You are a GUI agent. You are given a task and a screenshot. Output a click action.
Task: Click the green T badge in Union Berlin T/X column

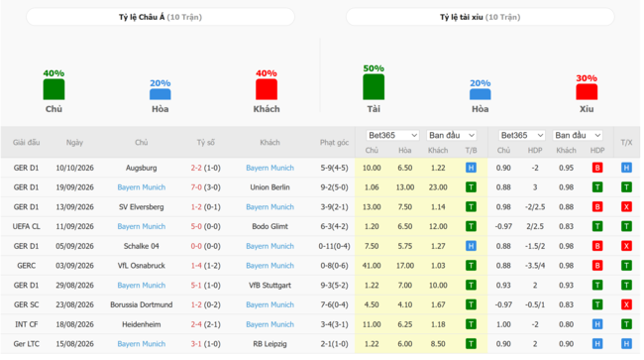[x=626, y=187]
